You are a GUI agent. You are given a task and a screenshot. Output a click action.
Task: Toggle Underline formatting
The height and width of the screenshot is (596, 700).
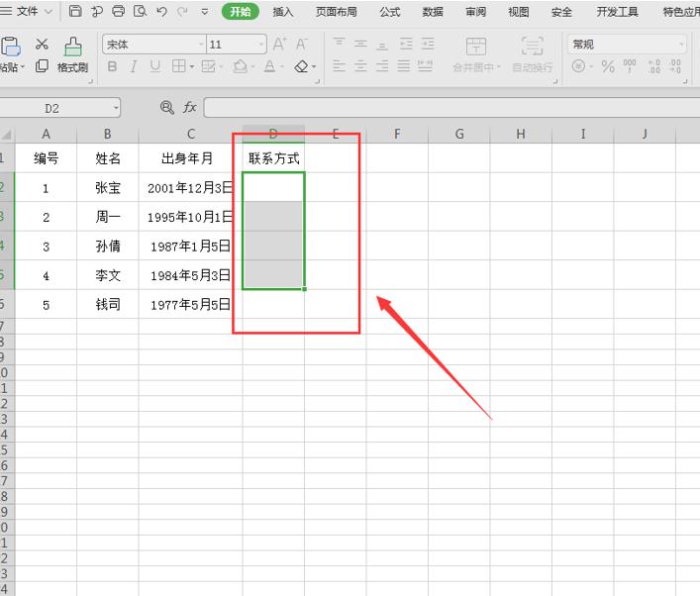coord(154,66)
